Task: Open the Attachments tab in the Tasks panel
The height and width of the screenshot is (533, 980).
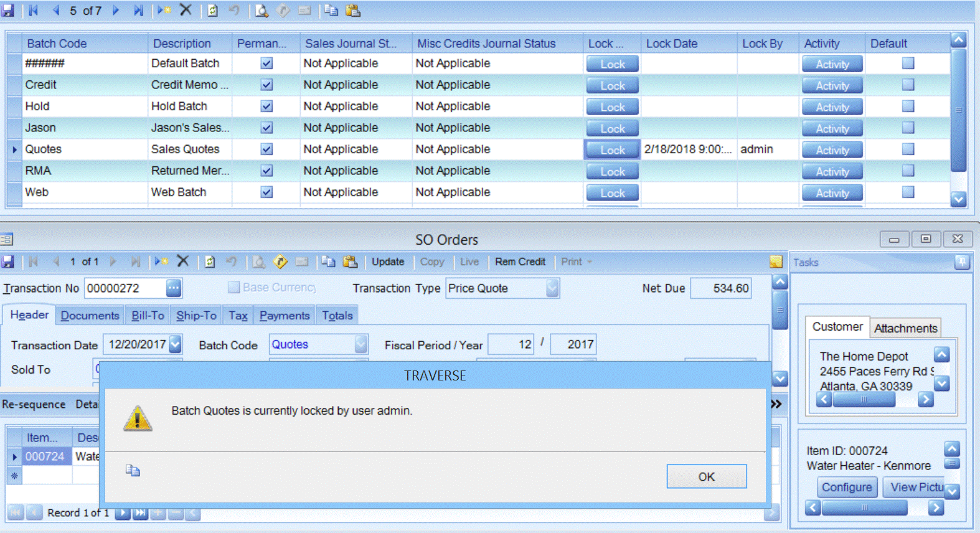Action: tap(905, 328)
